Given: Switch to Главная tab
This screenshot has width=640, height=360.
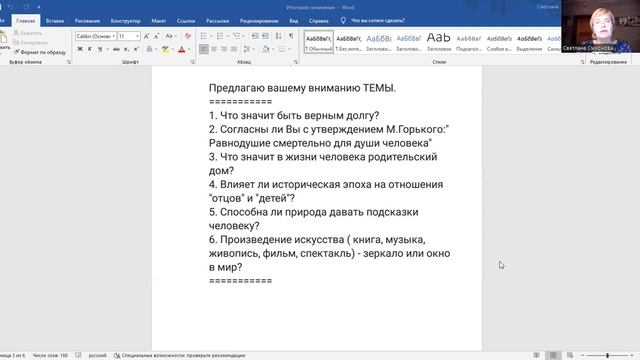Looking at the screenshot, I should pos(26,21).
